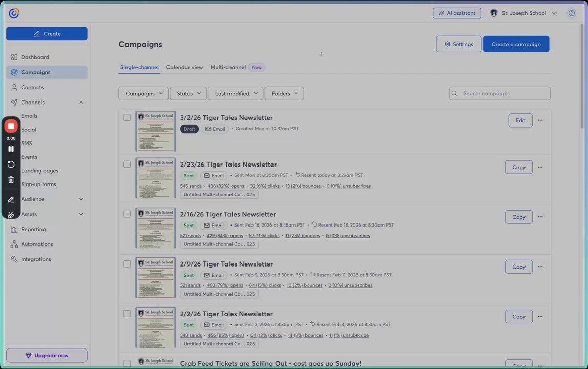Open more options for 3/2/26 newsletter
Viewport: 588px width, 369px height.
coord(540,120)
